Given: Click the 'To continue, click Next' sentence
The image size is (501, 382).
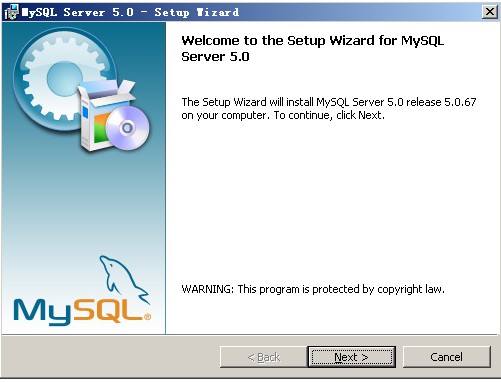Looking at the screenshot, I should [329, 115].
